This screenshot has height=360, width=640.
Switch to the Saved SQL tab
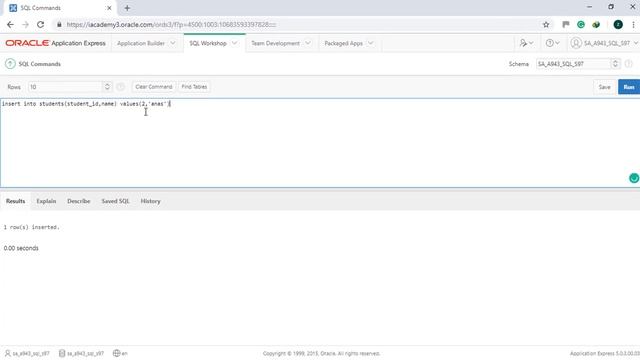116,201
